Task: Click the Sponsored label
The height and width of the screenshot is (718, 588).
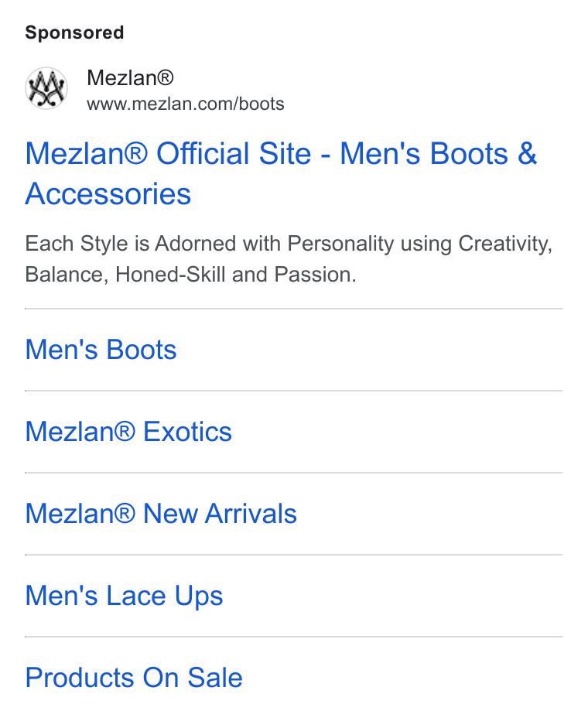Action: (74, 32)
